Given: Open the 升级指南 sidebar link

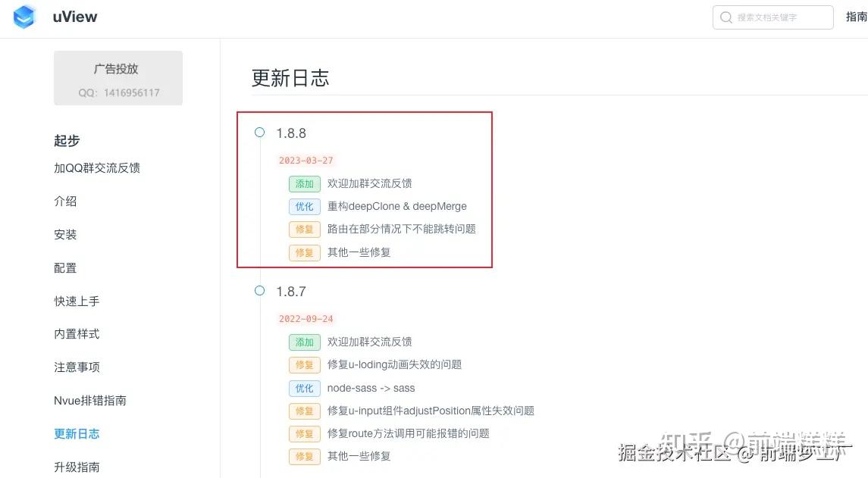Looking at the screenshot, I should [77, 467].
